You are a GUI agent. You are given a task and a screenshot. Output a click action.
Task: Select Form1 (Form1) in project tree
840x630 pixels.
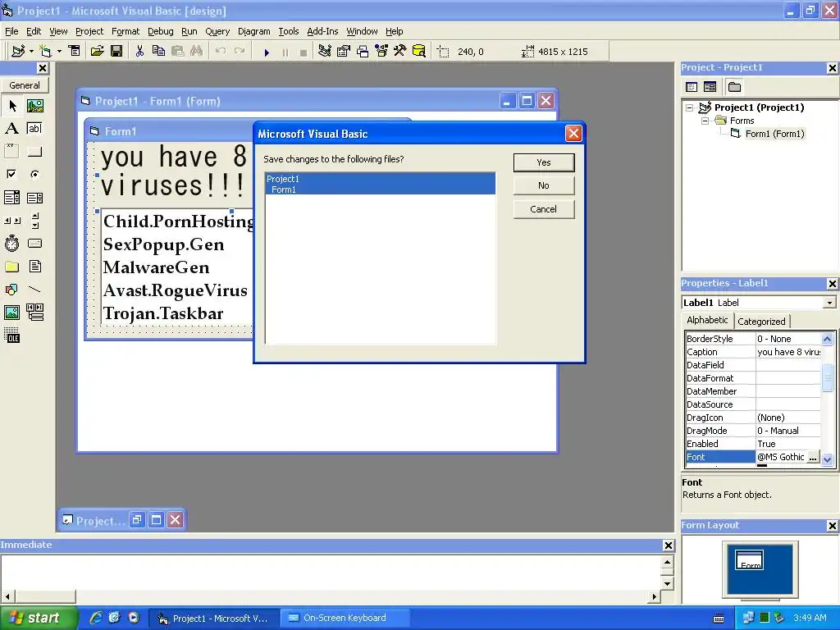click(774, 134)
